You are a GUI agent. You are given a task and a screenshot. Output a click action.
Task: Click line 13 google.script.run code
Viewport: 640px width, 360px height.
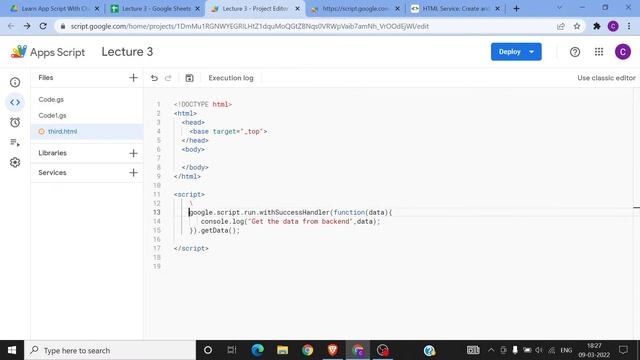click(291, 212)
